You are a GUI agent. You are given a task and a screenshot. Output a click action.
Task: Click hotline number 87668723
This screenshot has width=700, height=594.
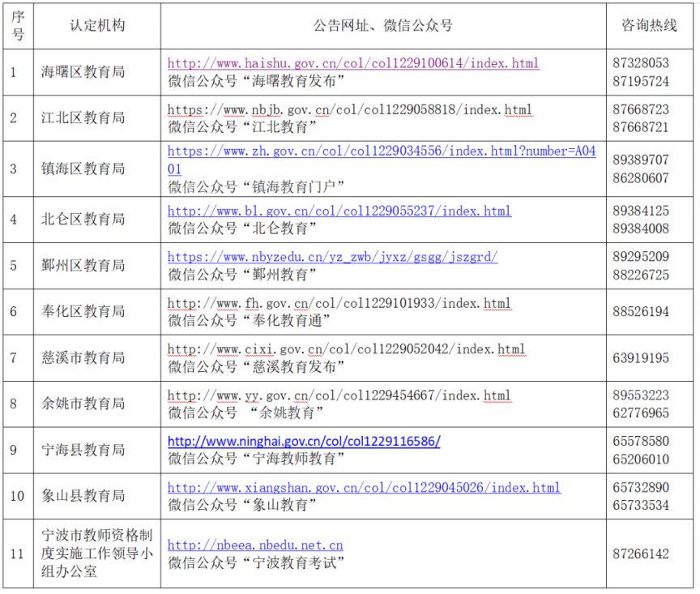(x=641, y=109)
